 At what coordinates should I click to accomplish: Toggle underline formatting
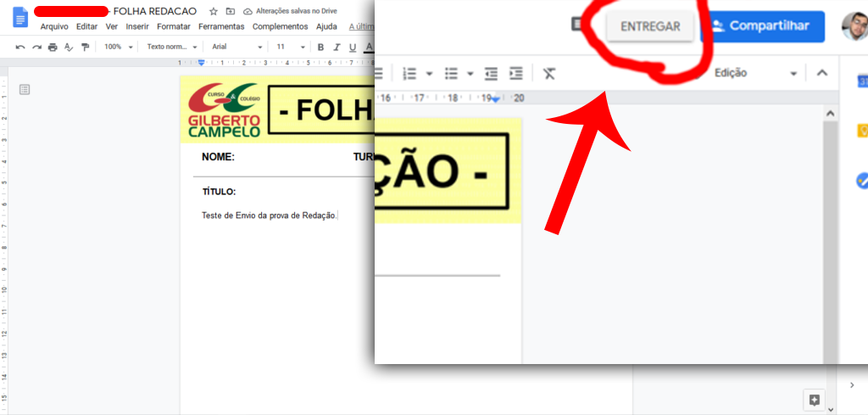353,47
